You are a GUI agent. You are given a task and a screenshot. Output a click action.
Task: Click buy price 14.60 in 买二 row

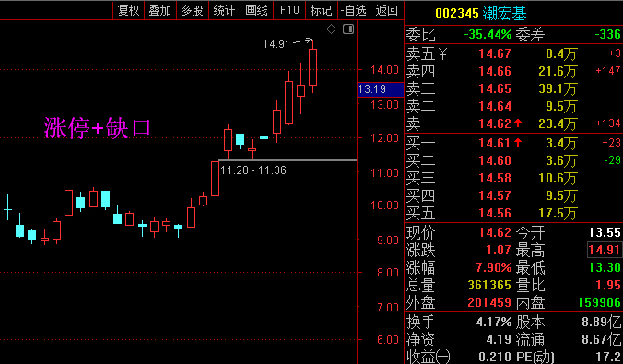[x=495, y=160]
